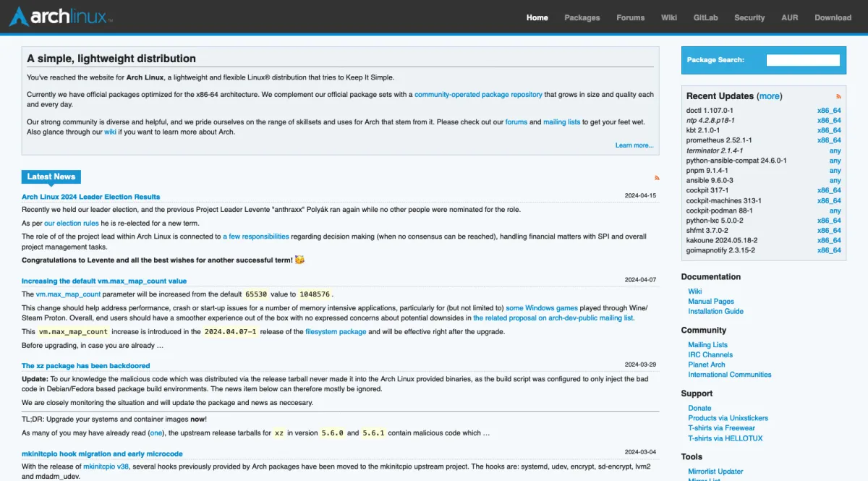Open the Planet Arch link

(x=707, y=365)
